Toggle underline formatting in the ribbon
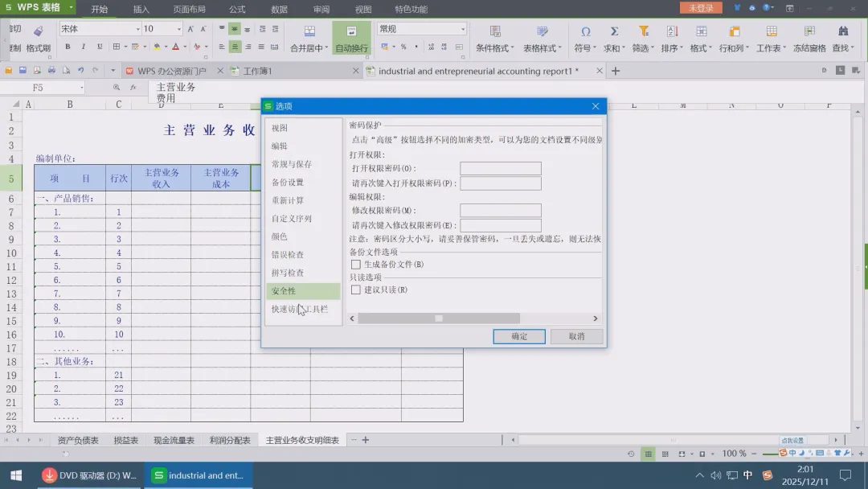The width and height of the screenshot is (868, 489). 100,47
